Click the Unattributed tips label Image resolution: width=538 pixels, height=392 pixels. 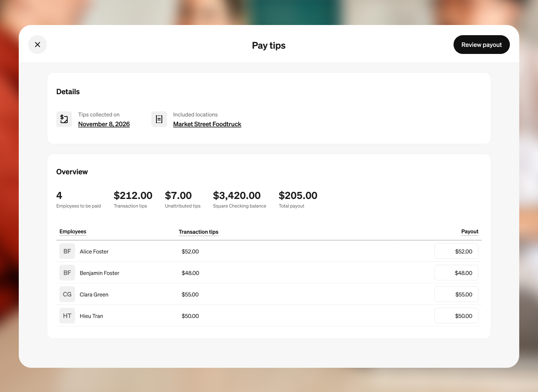183,206
